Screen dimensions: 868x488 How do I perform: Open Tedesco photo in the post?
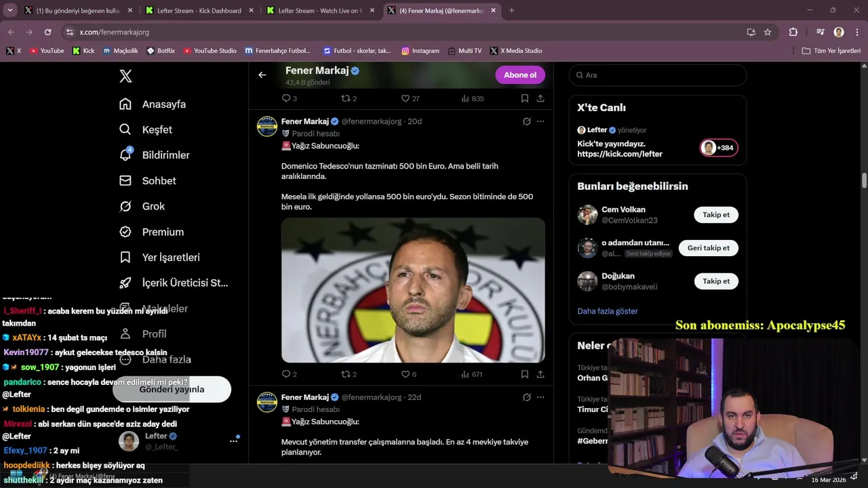tap(413, 290)
